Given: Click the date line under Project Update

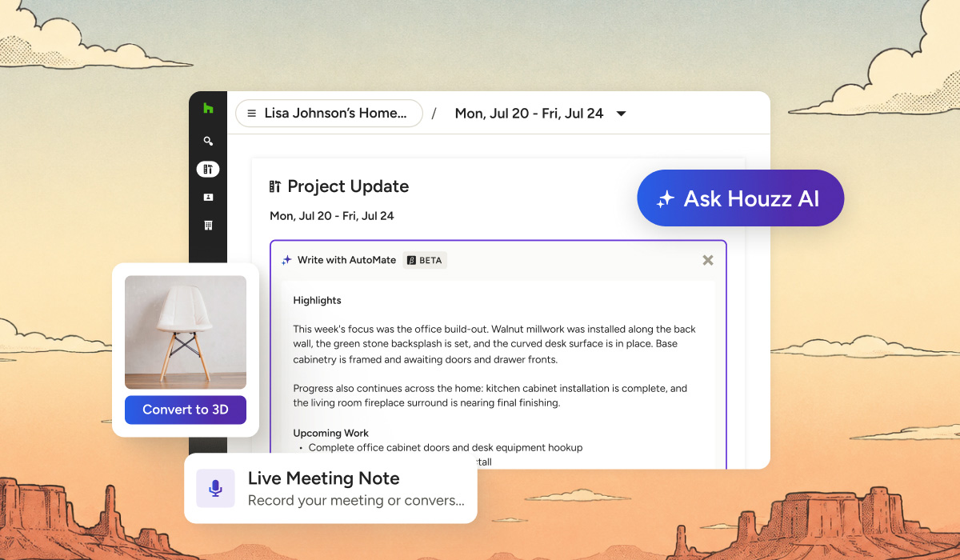Looking at the screenshot, I should pyautogui.click(x=331, y=216).
